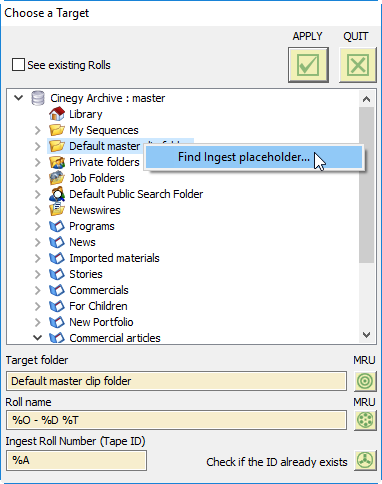Click the Commercial articles portfolio icon
Image resolution: width=382 pixels, height=484 pixels.
point(57,338)
